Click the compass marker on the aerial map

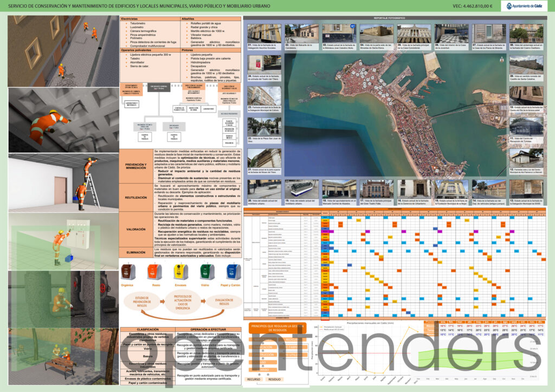pyautogui.click(x=501, y=60)
